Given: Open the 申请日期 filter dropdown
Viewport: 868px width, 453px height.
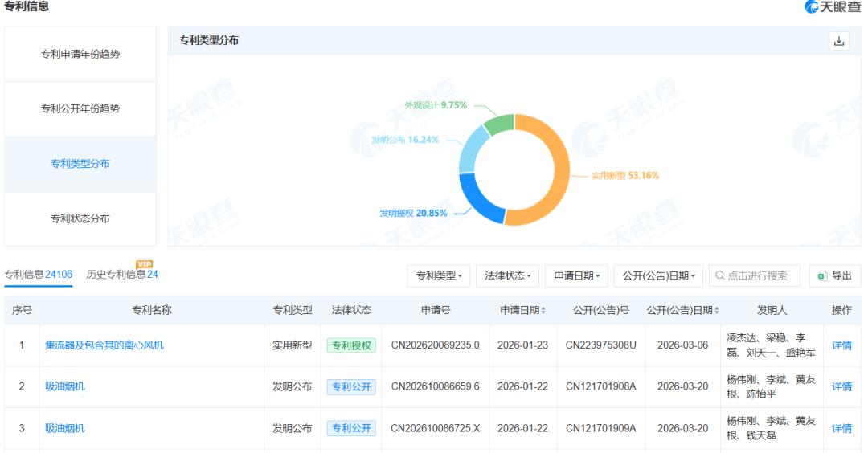Looking at the screenshot, I should pyautogui.click(x=576, y=275).
